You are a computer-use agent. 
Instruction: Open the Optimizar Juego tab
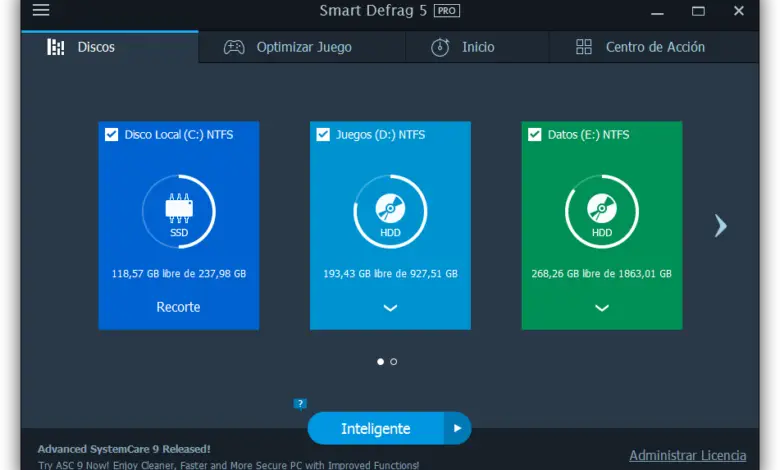[x=302, y=47]
